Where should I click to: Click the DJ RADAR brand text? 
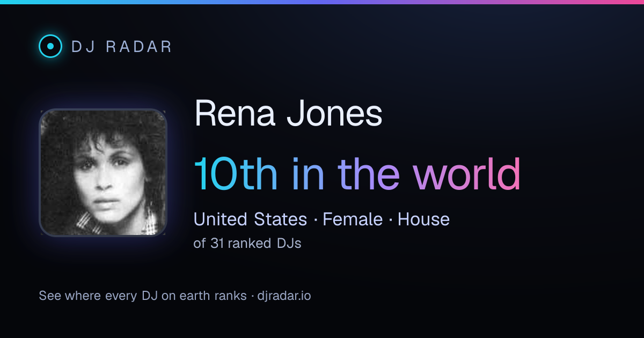(121, 47)
